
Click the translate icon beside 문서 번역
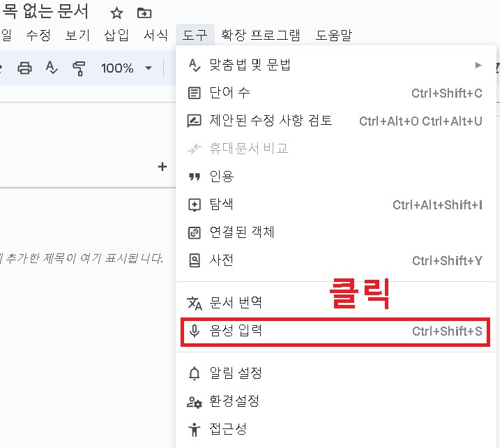(195, 303)
